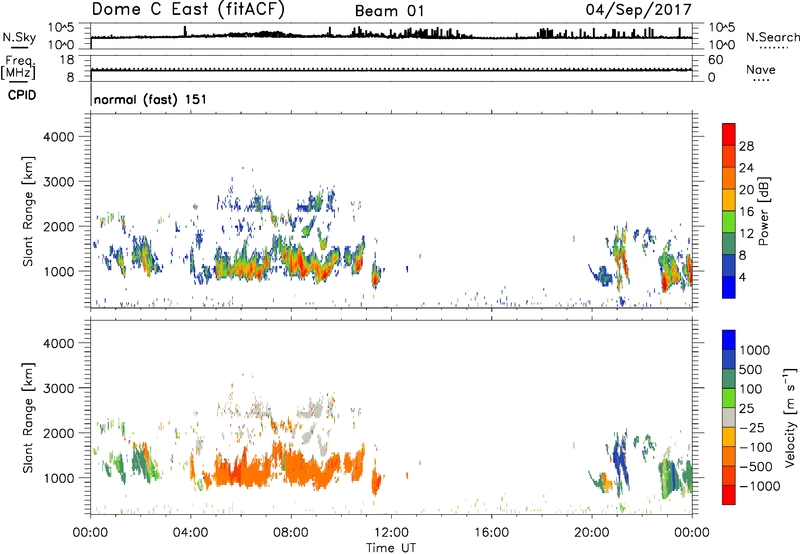The height and width of the screenshot is (554, 800).
Task: Click the '04:00' time axis label
Action: pyautogui.click(x=190, y=533)
